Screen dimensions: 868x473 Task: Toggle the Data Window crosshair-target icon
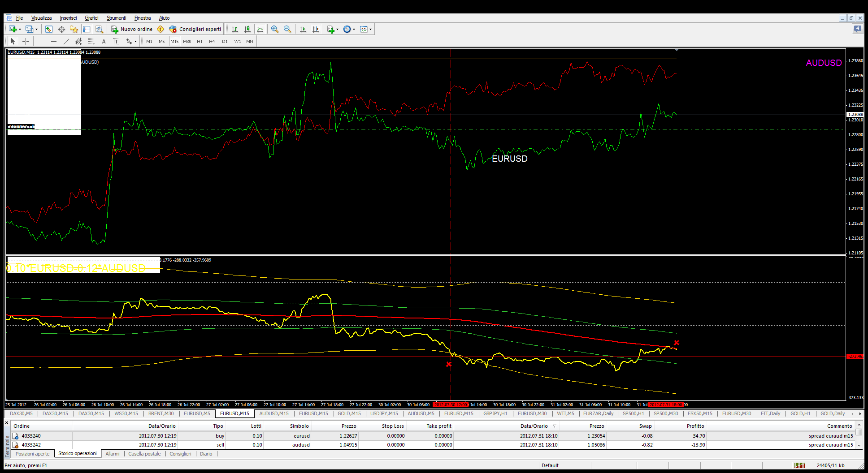[61, 29]
